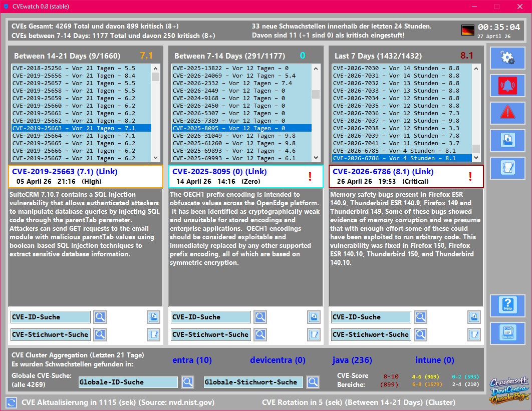Viewport: 532px width, 411px height.
Task: Focus the Globale-Stichwort-Suche field
Action: tap(253, 382)
